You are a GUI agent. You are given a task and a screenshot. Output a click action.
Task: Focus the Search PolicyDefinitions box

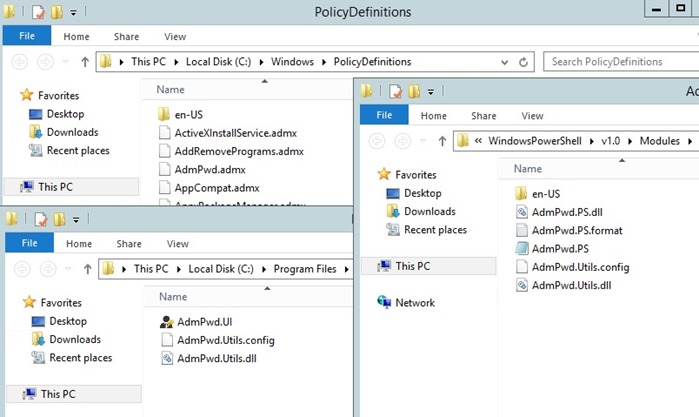click(x=621, y=62)
